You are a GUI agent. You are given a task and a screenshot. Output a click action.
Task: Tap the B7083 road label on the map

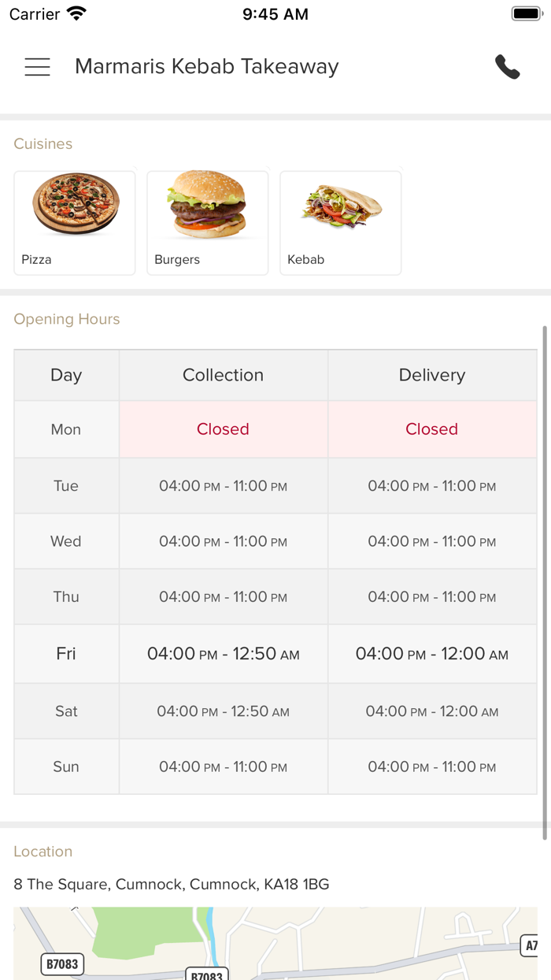coord(61,962)
